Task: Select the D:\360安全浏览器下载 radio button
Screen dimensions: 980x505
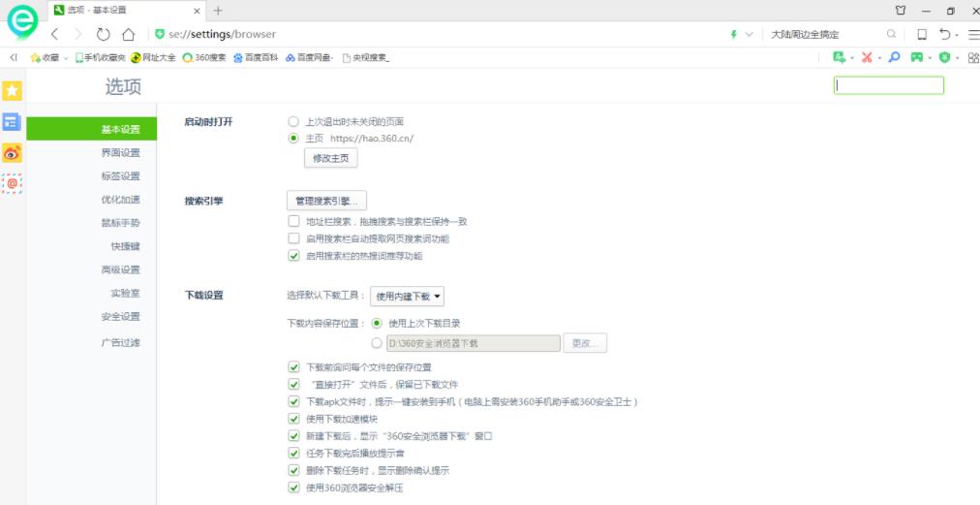Action: coord(377,342)
